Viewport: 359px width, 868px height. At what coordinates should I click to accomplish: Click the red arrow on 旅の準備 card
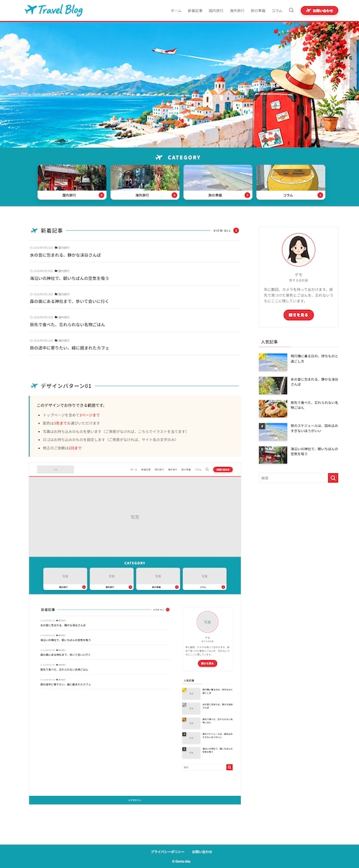[247, 195]
